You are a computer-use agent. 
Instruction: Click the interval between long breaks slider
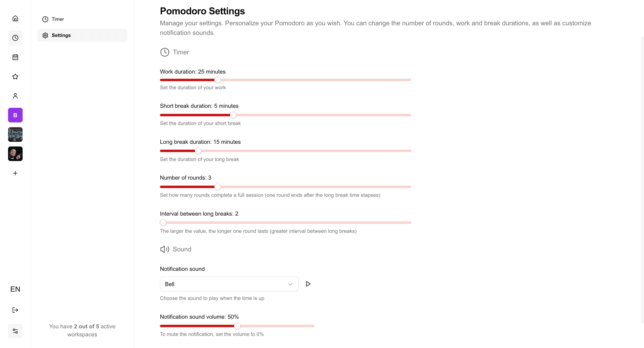click(163, 222)
